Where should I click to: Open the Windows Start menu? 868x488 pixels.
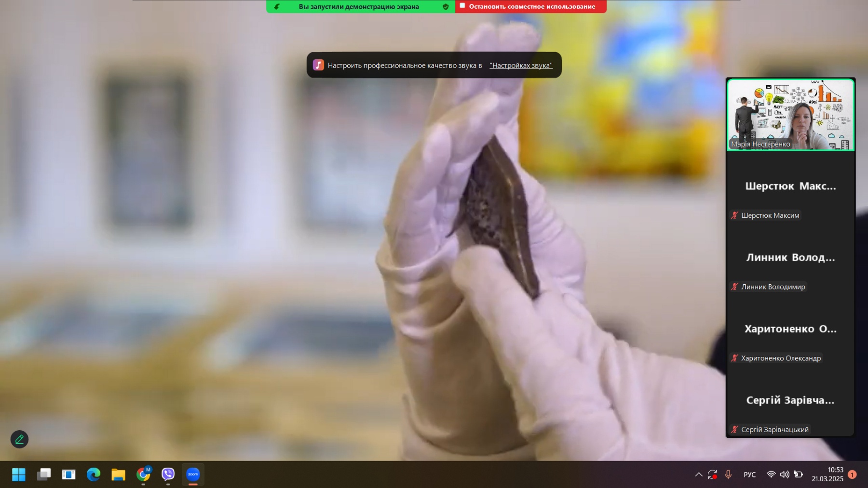click(19, 475)
